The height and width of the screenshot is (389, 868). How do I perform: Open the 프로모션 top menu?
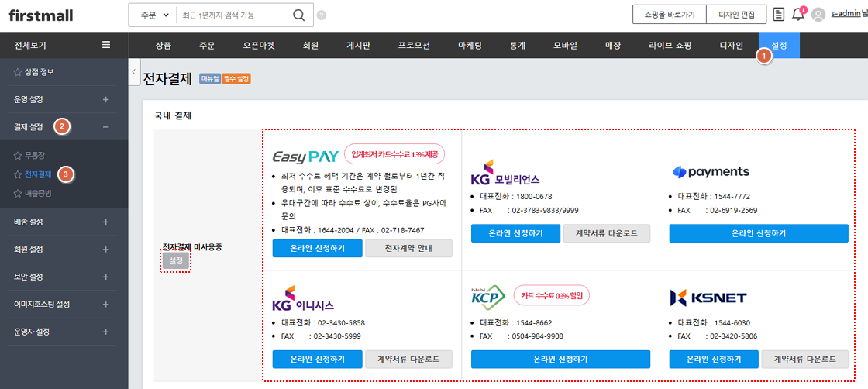[414, 46]
